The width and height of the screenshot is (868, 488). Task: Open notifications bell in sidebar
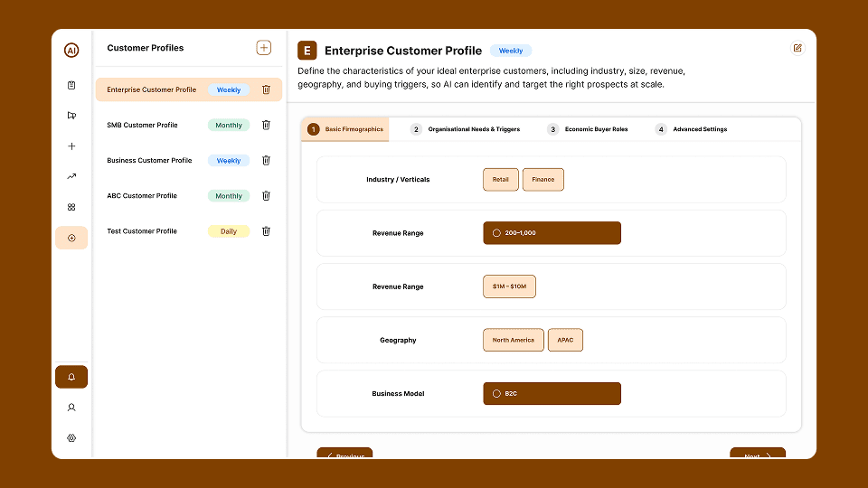[71, 377]
